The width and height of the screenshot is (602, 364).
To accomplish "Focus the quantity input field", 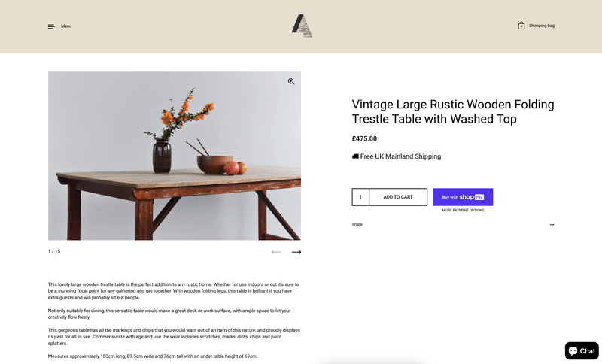I will 360,197.
